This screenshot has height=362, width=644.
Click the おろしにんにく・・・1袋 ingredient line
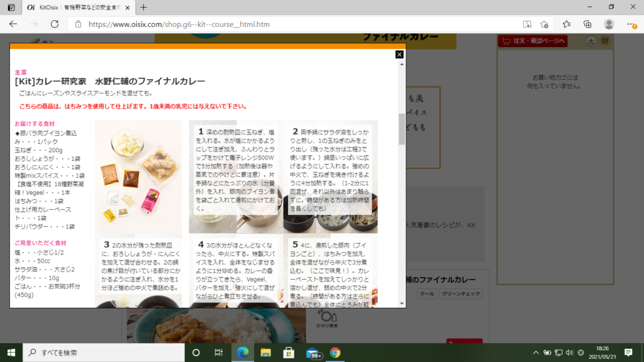[48, 167]
